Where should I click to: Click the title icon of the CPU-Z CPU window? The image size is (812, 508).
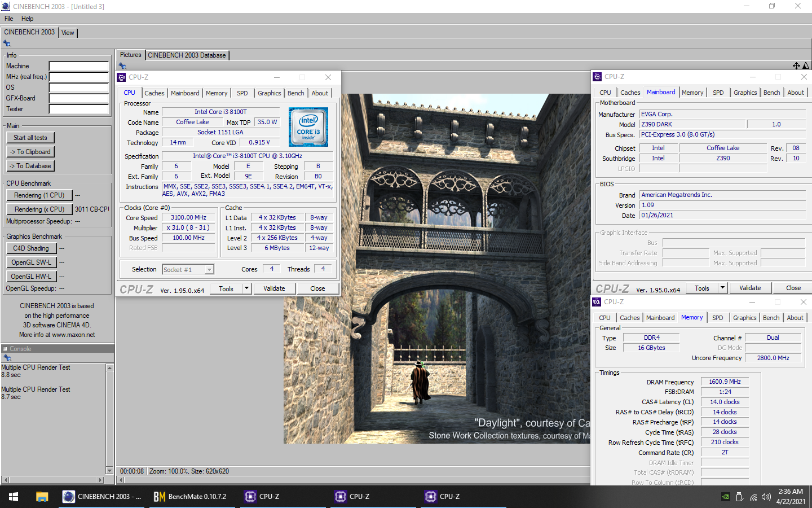point(122,77)
